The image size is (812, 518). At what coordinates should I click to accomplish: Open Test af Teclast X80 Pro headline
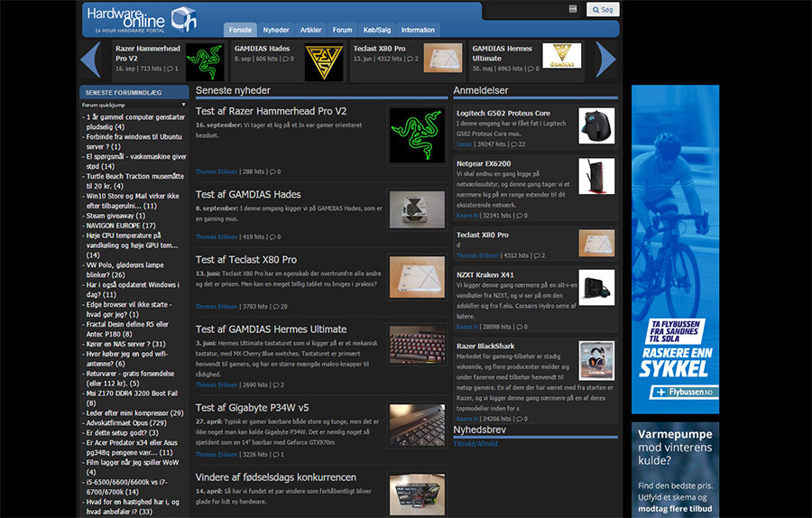(246, 260)
